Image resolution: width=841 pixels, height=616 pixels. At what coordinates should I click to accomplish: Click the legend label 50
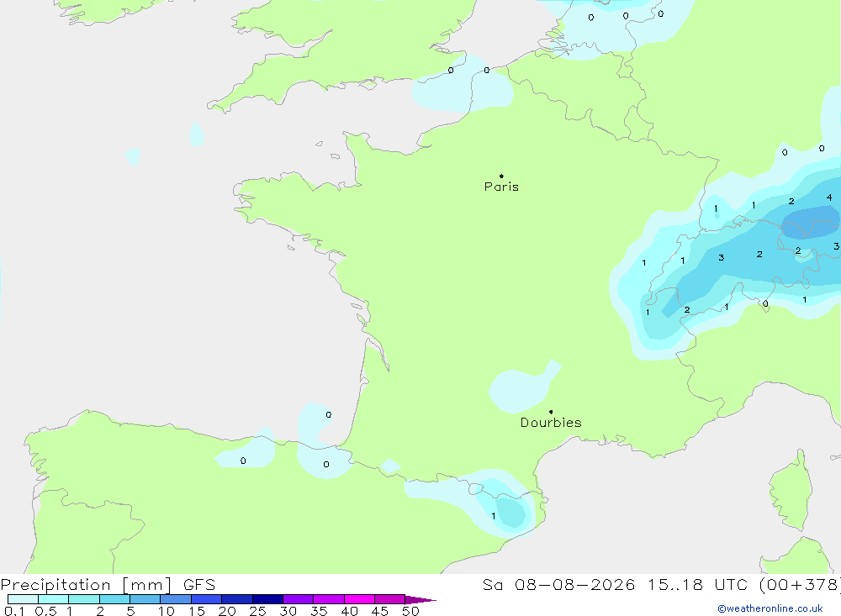(410, 611)
